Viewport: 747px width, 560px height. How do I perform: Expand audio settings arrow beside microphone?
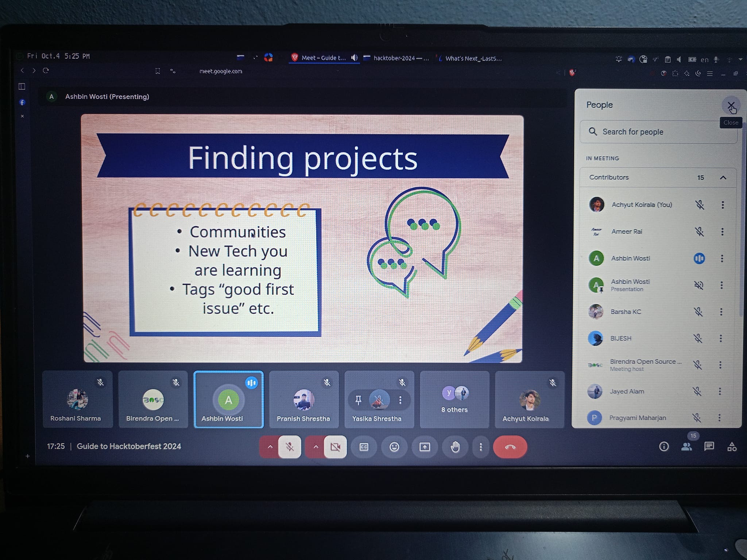tap(270, 447)
